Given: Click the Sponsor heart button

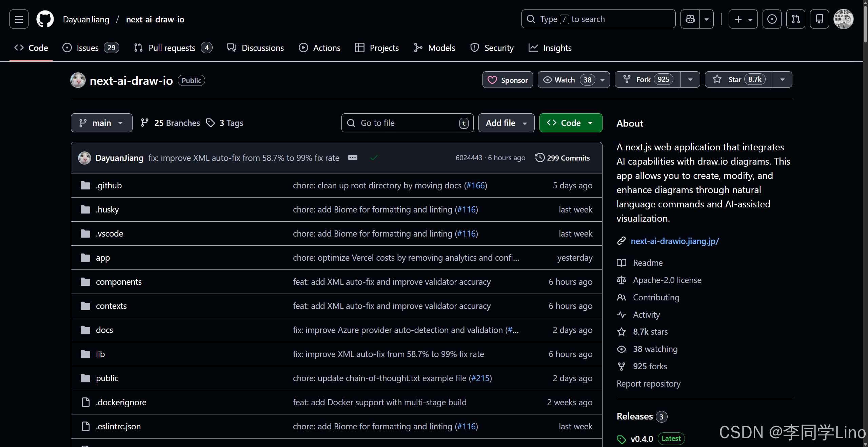Looking at the screenshot, I should click(508, 80).
